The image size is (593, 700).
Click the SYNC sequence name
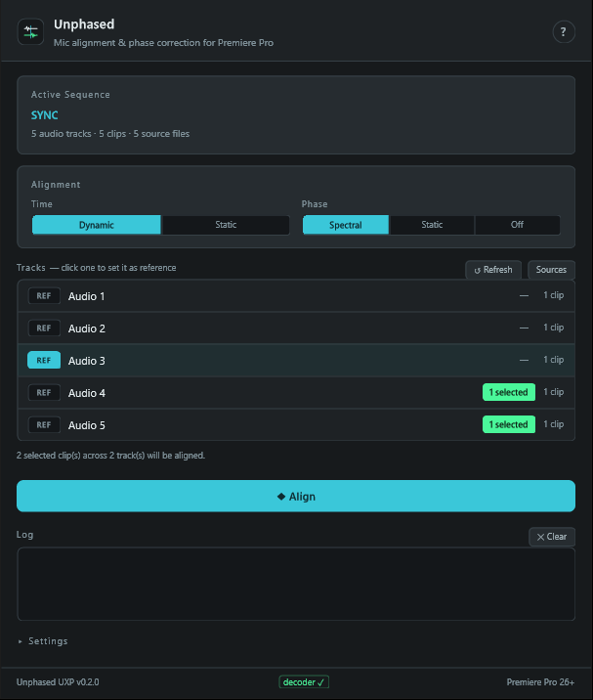pos(45,115)
